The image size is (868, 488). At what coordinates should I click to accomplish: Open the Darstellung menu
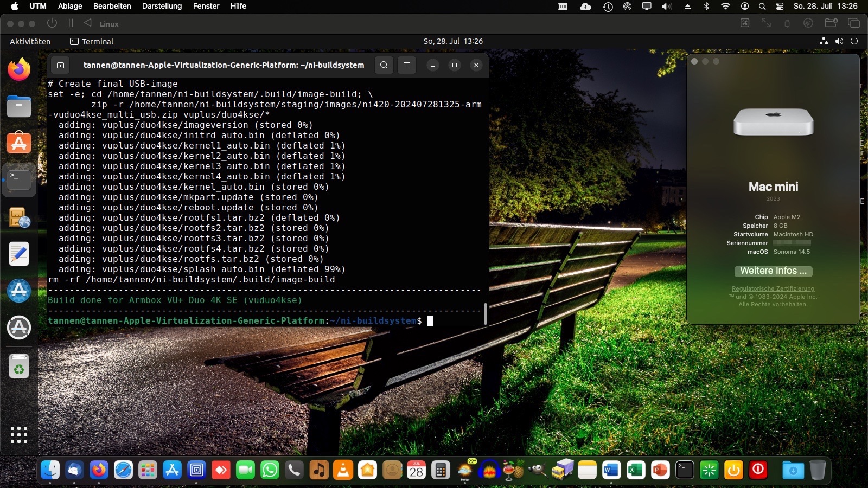(162, 6)
